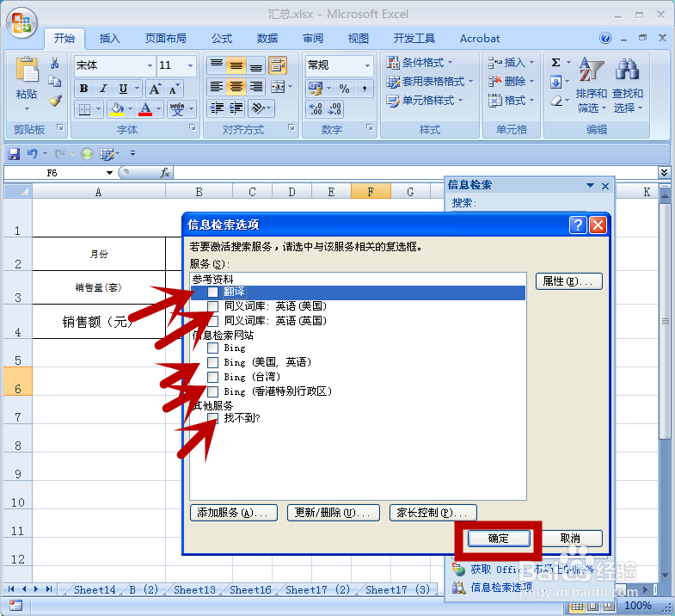Viewport: 675px width, 616px height.
Task: Enable Wrap Text in alignment group
Action: pos(278,65)
